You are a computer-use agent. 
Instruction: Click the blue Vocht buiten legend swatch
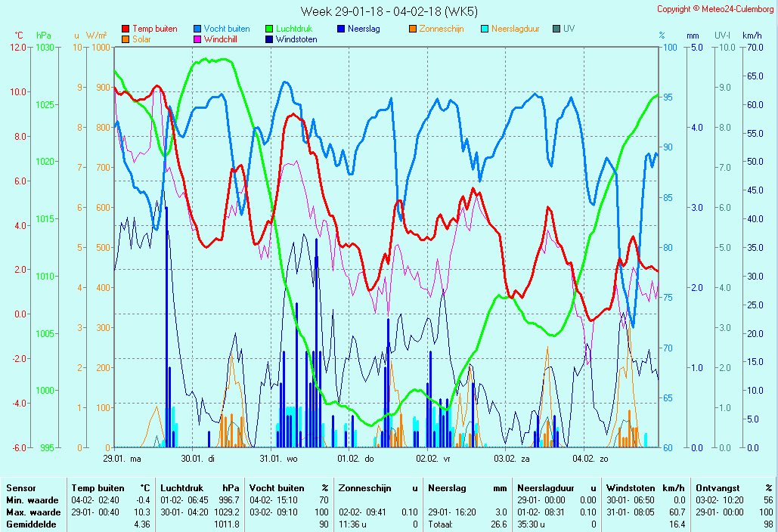point(197,29)
